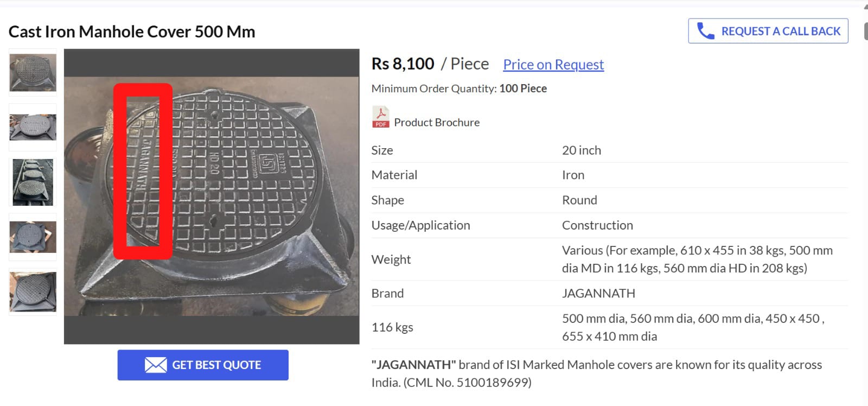Open the thumbnail showing stacked manhole covers
Screen dimensions: 868x406
(33, 182)
